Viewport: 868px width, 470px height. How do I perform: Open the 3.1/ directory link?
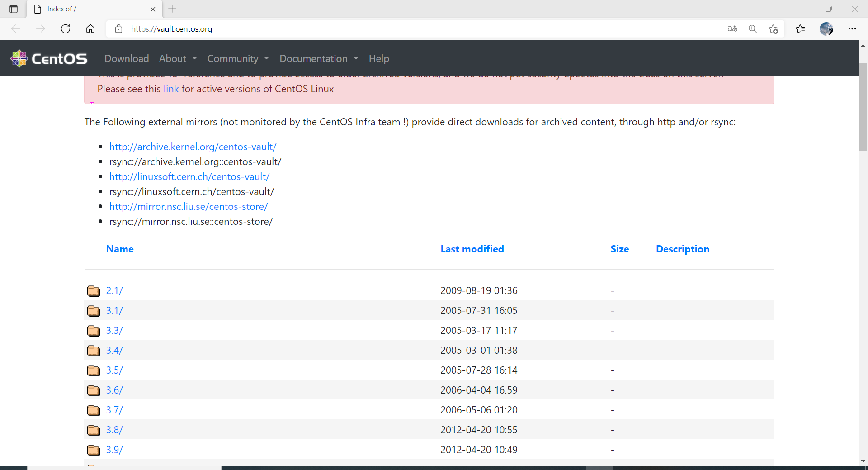click(x=114, y=310)
